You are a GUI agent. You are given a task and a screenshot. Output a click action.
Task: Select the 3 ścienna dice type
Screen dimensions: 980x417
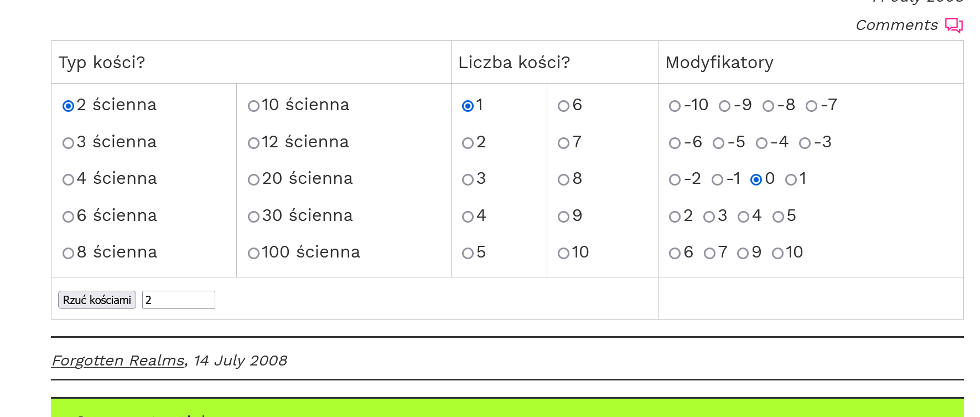[69, 143]
